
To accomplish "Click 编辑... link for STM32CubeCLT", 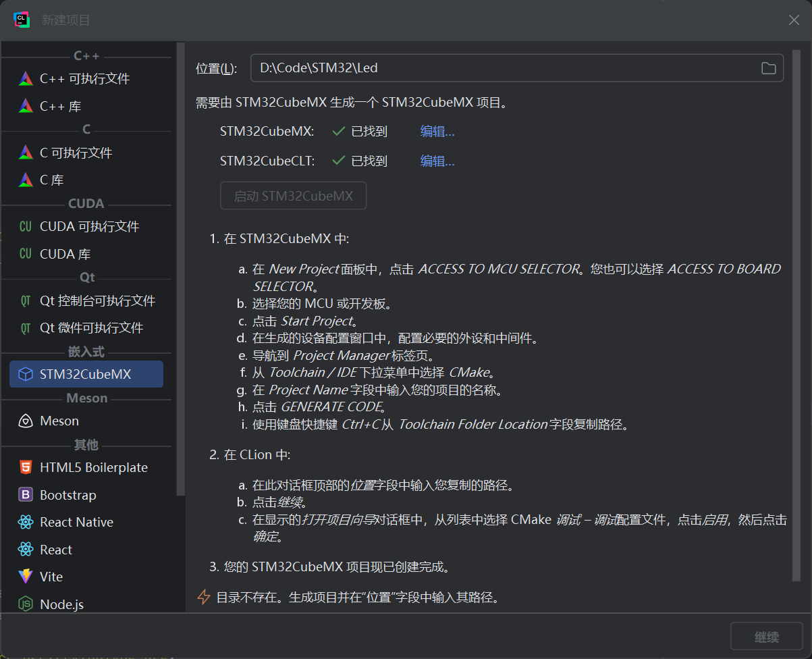I will [437, 161].
